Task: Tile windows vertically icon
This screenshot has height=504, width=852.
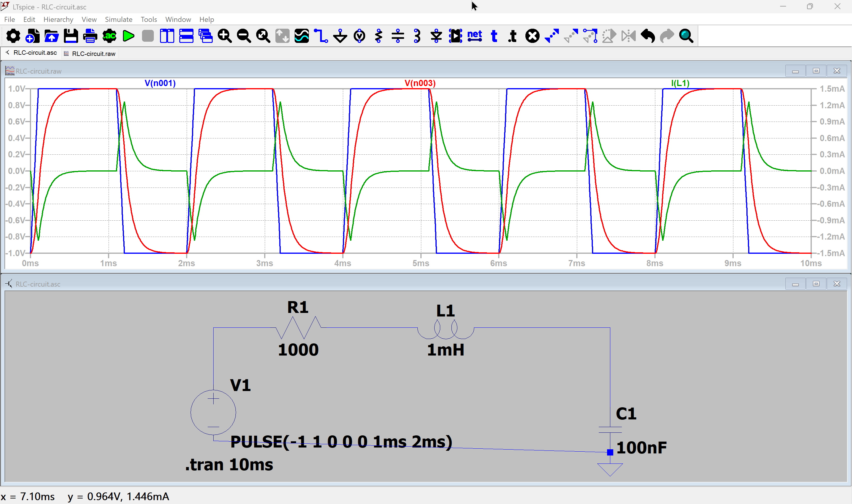Action: [167, 36]
